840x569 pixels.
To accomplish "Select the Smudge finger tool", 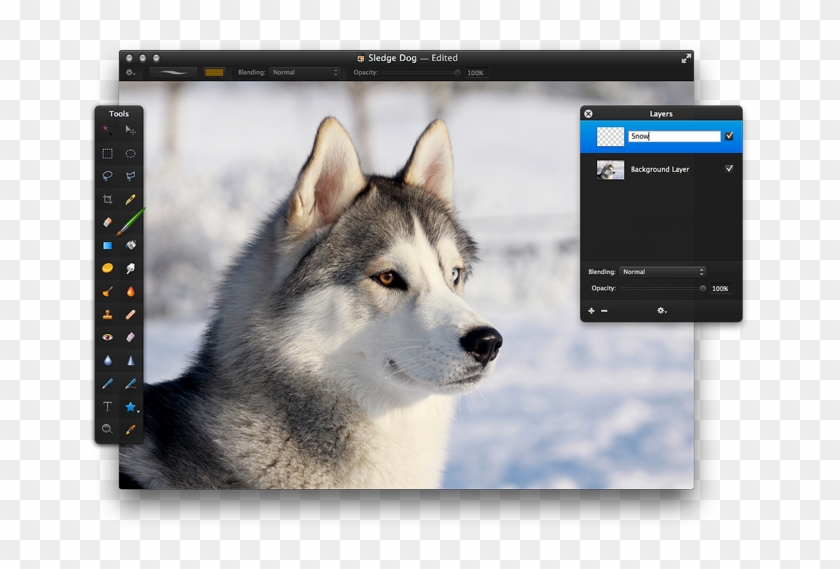I will pos(130,268).
